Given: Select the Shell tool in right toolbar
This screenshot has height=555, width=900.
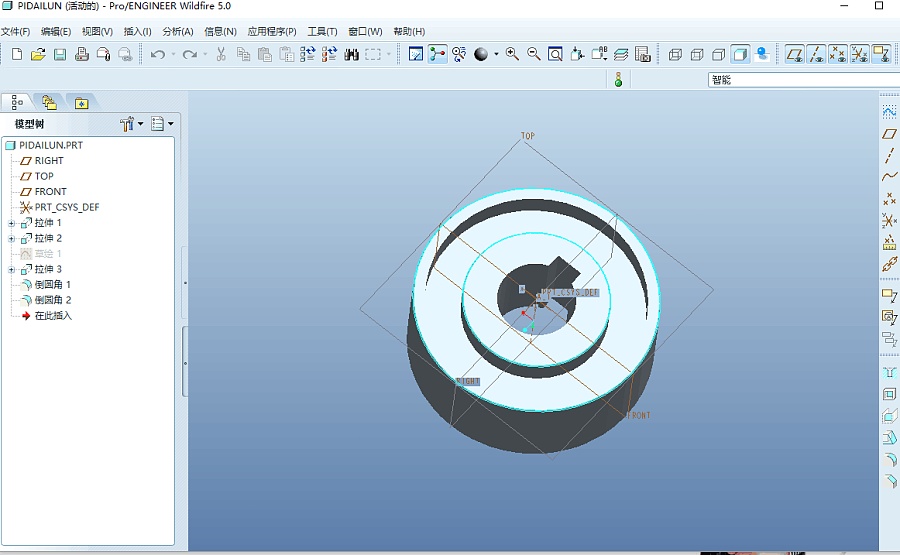Looking at the screenshot, I should point(889,394).
